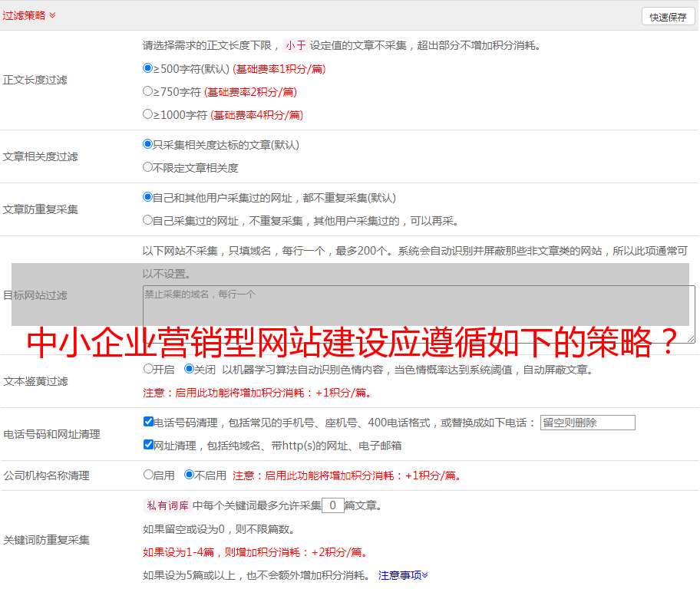Click the 文本鉴黄过滤 row label
Viewport: 700px width, 589px height.
(x=36, y=381)
